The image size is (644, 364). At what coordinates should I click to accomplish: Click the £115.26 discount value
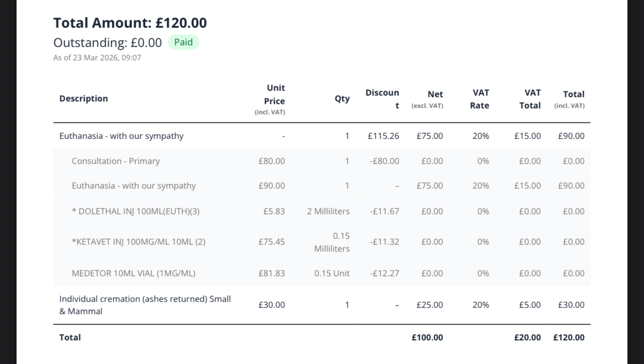pyautogui.click(x=383, y=136)
